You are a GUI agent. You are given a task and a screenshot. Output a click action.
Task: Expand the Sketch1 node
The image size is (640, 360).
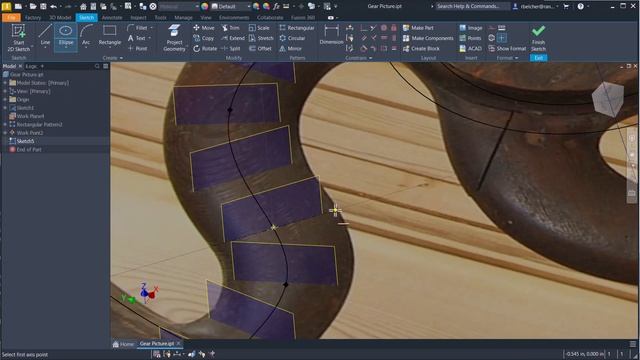click(x=5, y=108)
